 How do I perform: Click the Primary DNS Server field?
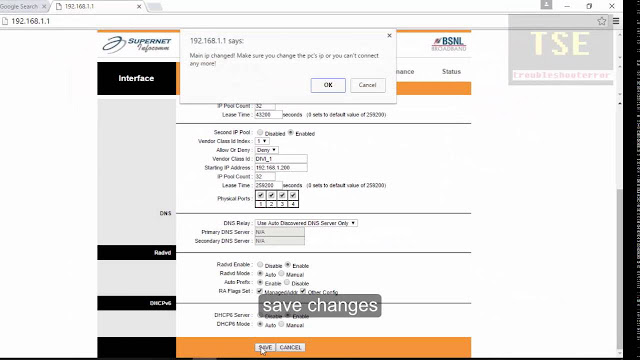[x=280, y=232]
